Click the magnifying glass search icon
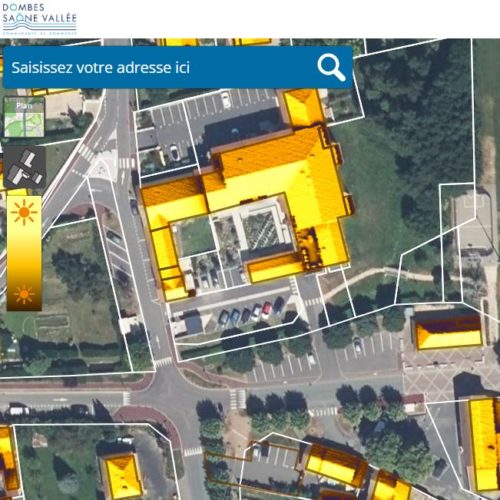Screen dimensions: 500x500 point(331,68)
